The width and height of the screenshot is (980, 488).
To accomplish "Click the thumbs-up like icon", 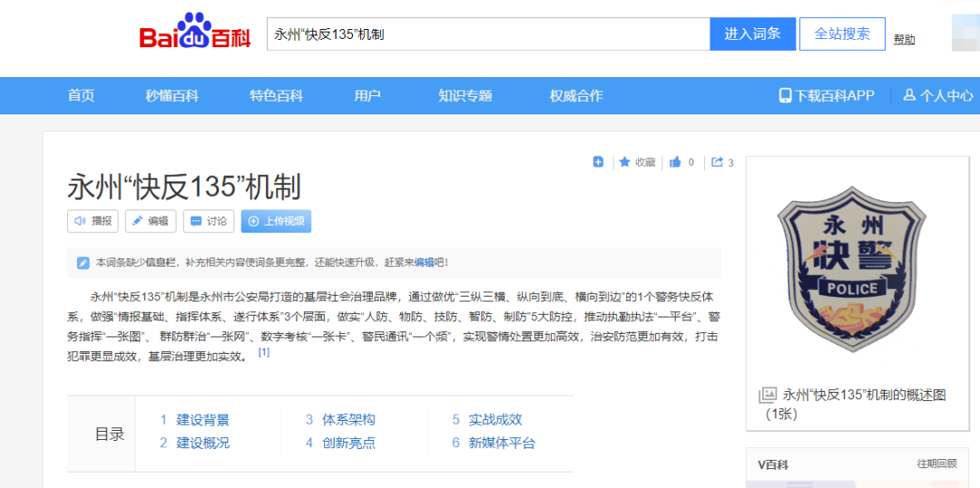I will click(675, 162).
